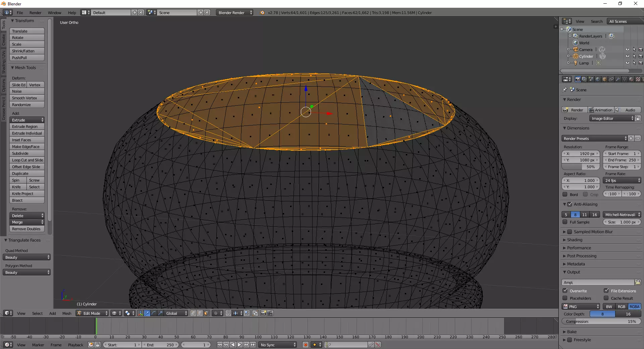Expand the Performance panel
The image size is (644, 349).
(x=579, y=248)
